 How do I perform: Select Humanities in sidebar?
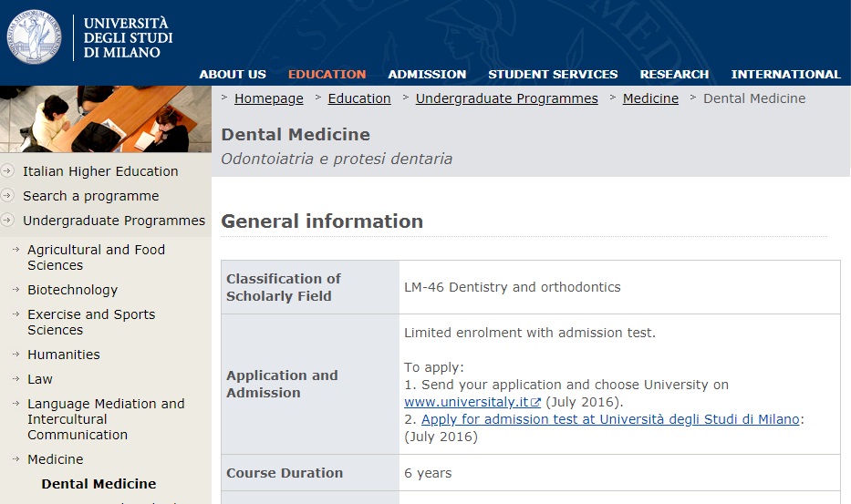coord(64,355)
